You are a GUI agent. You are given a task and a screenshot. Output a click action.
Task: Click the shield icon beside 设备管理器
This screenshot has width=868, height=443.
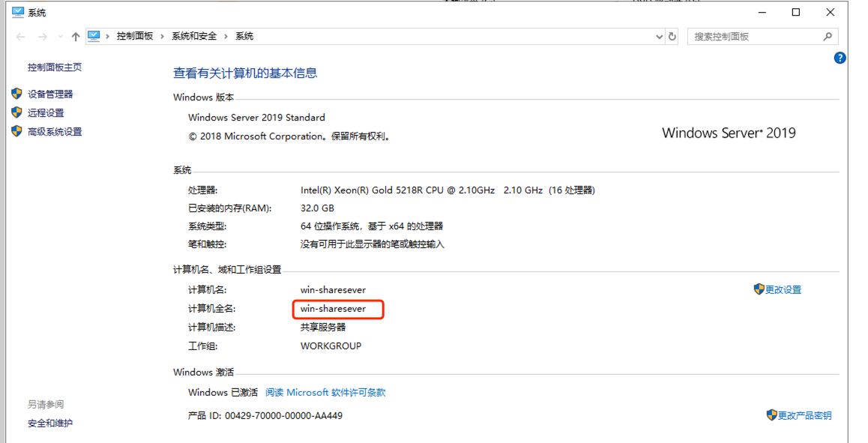click(x=16, y=94)
